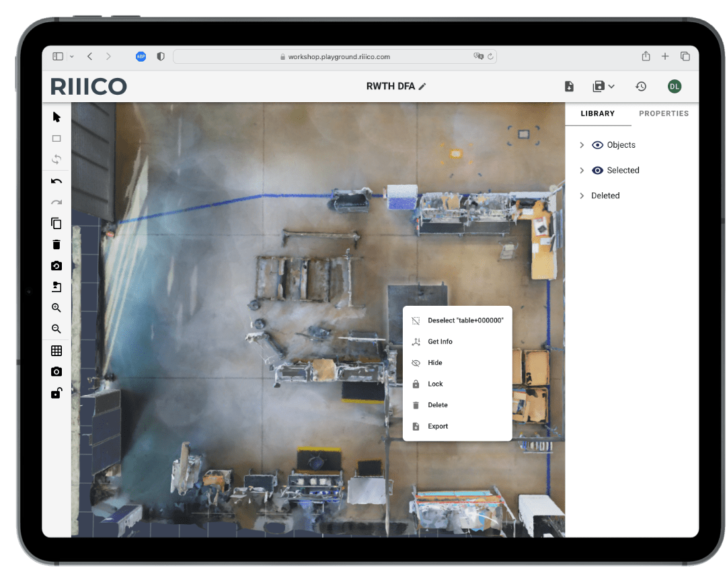Click the import file icon in toolbar
Viewport: 727px width, 588px height.
pyautogui.click(x=56, y=287)
